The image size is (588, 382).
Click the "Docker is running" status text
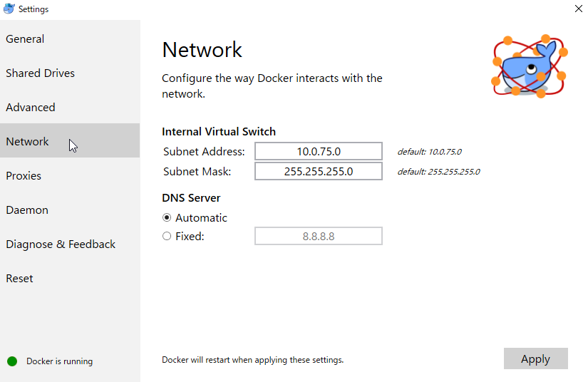coord(60,361)
